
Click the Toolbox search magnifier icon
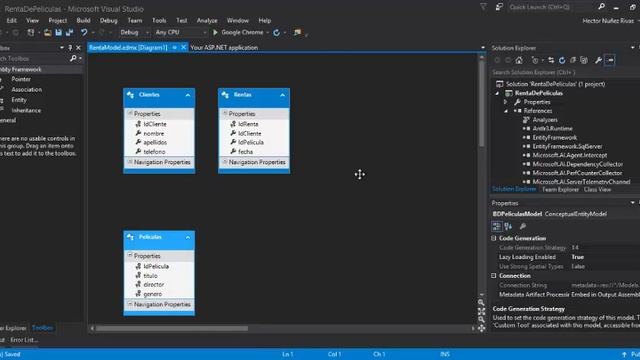click(73, 58)
